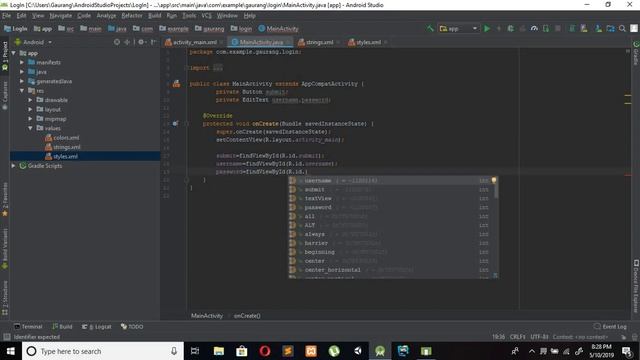
Task: Collapse the app module tree node
Action: (13, 53)
